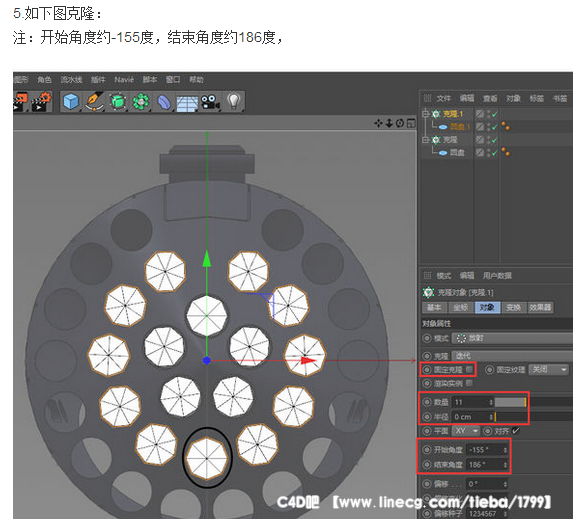Toggle visibility dots for 克隆.1

[x=488, y=114]
